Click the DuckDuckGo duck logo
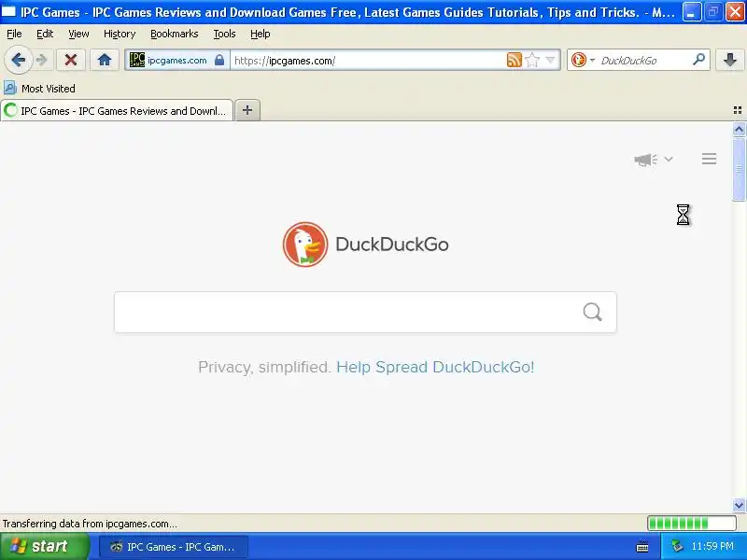This screenshot has height=560, width=747. [x=305, y=245]
